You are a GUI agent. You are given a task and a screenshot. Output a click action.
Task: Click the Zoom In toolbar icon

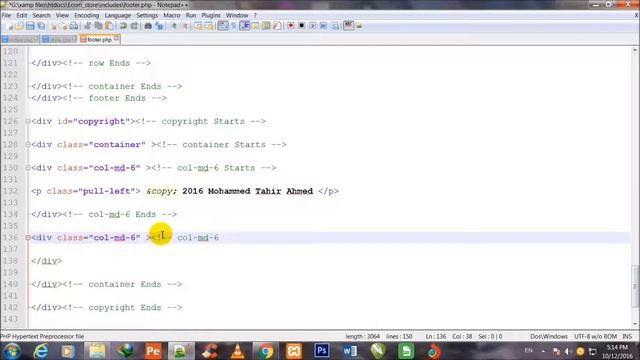click(x=174, y=26)
